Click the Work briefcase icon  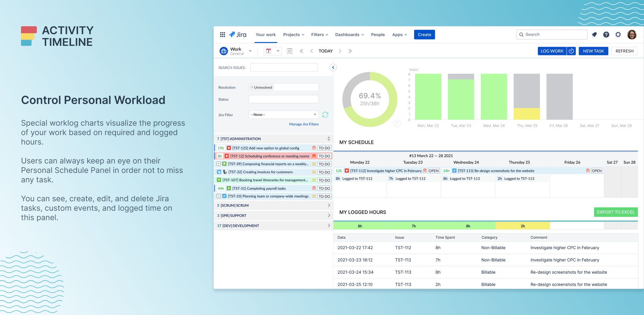224,51
